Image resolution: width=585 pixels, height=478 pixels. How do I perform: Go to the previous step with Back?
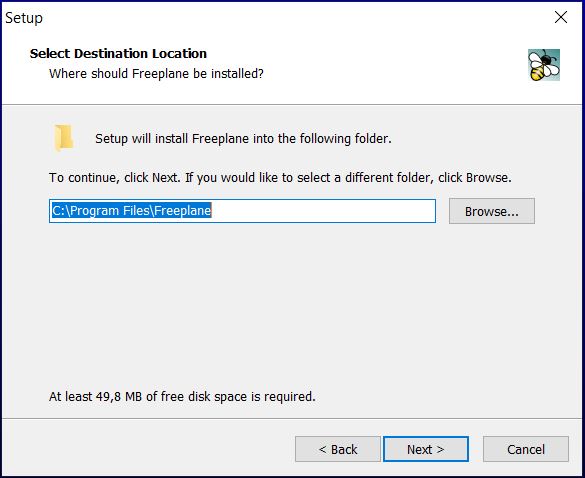point(338,449)
